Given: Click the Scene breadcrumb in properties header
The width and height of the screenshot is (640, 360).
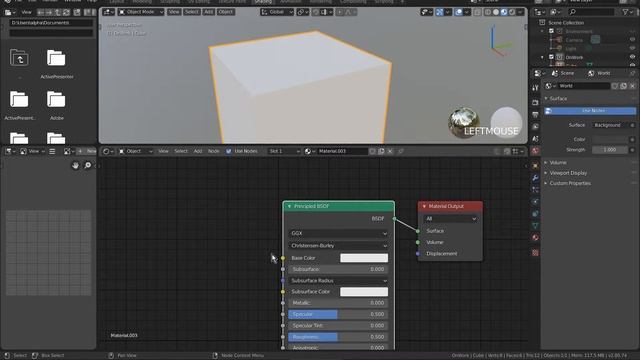Looking at the screenshot, I should point(563,73).
